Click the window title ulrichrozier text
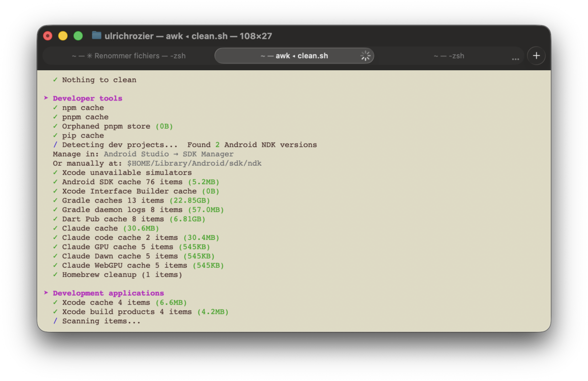 pyautogui.click(x=129, y=36)
